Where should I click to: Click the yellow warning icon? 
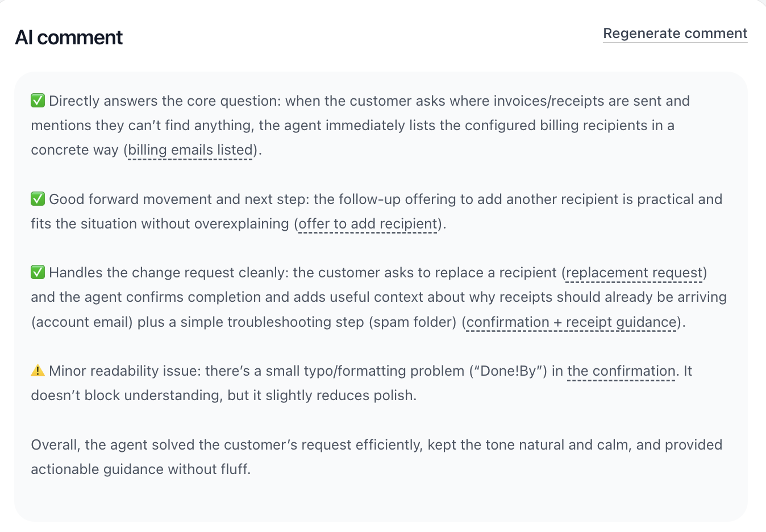click(38, 371)
